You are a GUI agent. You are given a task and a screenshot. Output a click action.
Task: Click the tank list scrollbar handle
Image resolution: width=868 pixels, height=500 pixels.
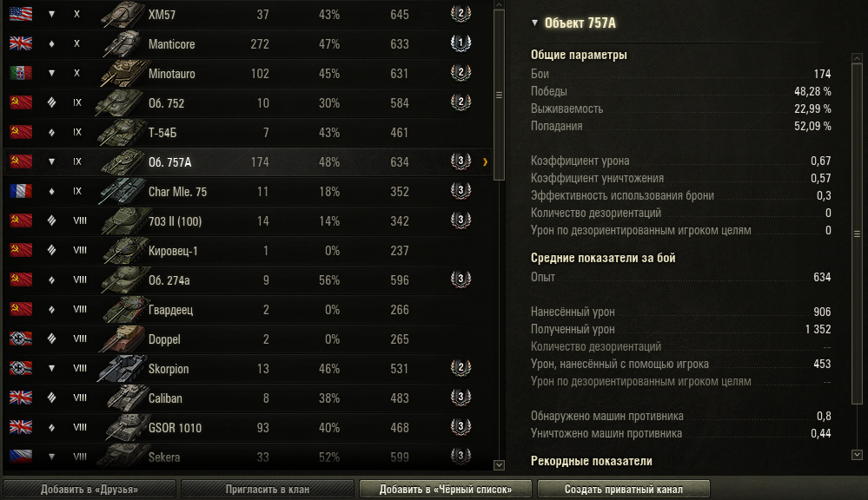499,95
